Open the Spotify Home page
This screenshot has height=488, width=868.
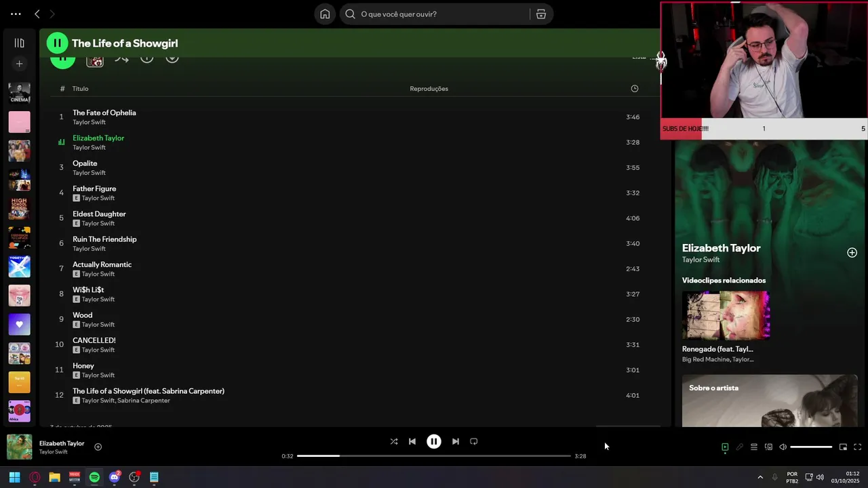pos(325,14)
